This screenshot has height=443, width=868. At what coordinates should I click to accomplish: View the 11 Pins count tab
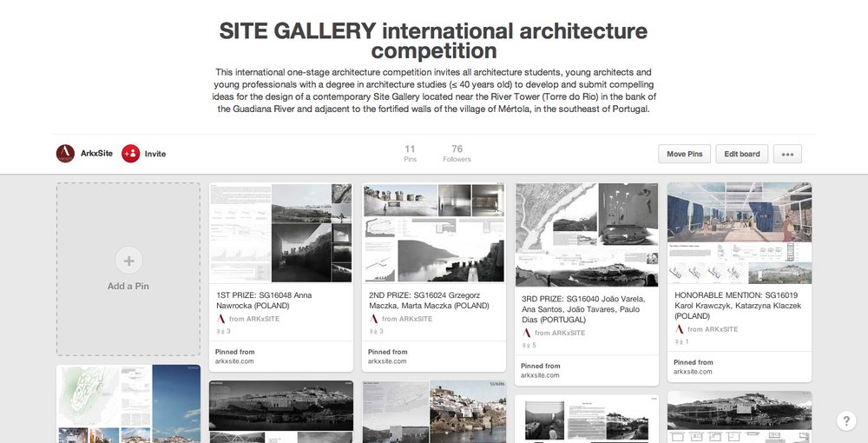(410, 154)
